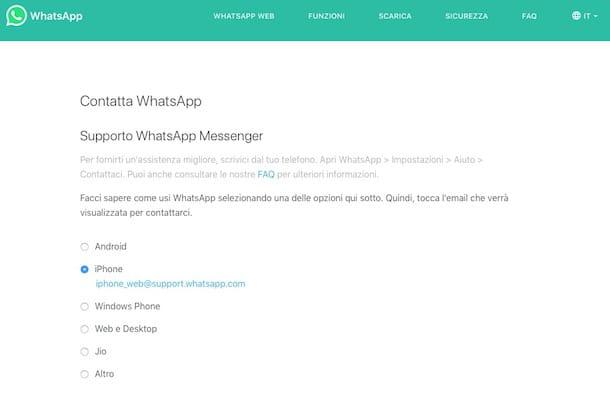
Task: Open FAQ in the top navigation
Action: pyautogui.click(x=529, y=16)
